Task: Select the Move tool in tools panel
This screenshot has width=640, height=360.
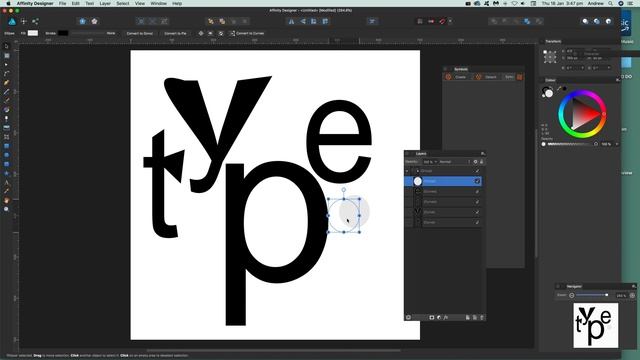Action: [x=7, y=47]
